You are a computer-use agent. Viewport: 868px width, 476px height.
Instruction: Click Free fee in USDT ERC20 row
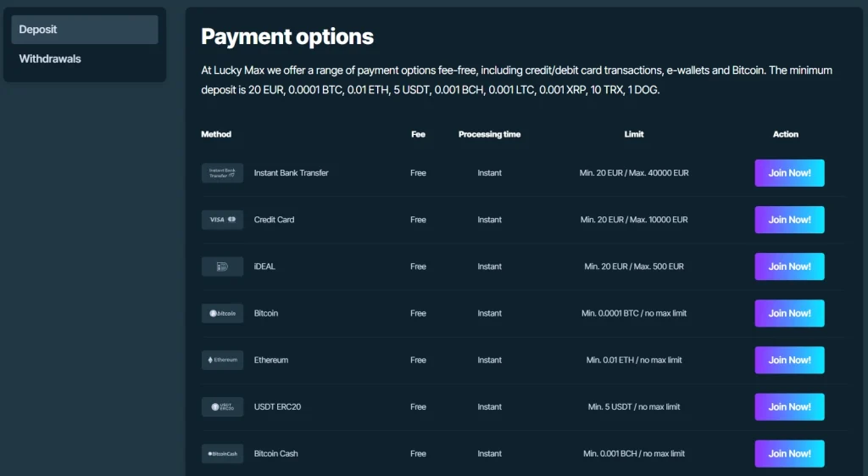tap(419, 406)
